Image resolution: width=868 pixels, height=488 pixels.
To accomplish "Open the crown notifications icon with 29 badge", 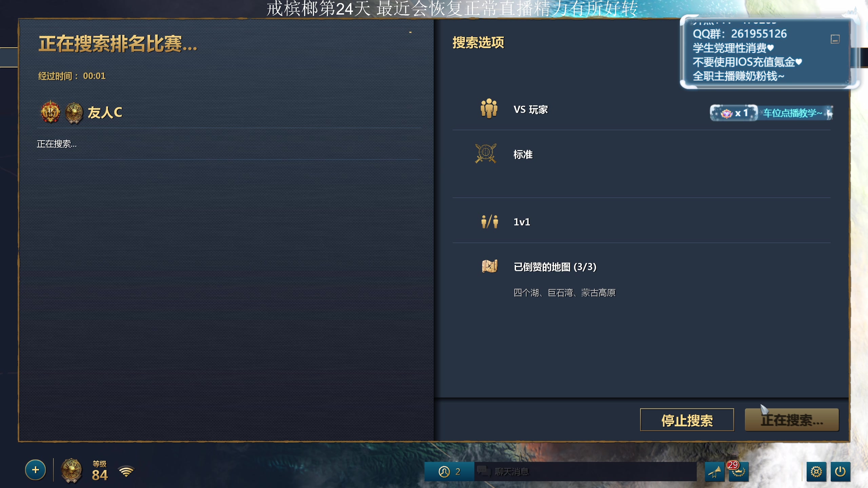I will pos(738,471).
